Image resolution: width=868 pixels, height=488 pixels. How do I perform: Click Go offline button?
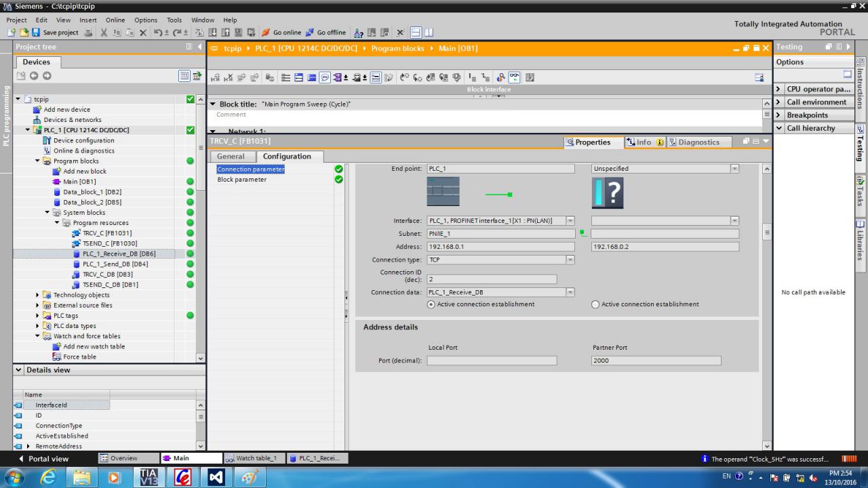pos(326,33)
